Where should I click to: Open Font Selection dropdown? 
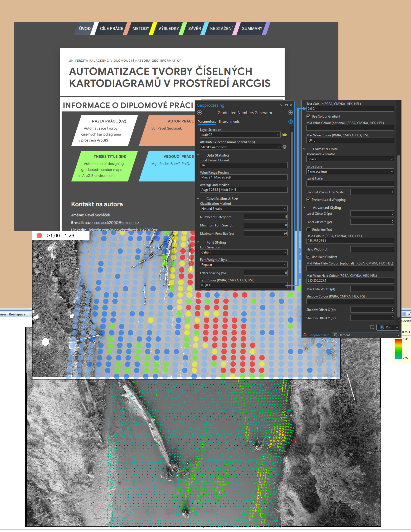pyautogui.click(x=244, y=252)
